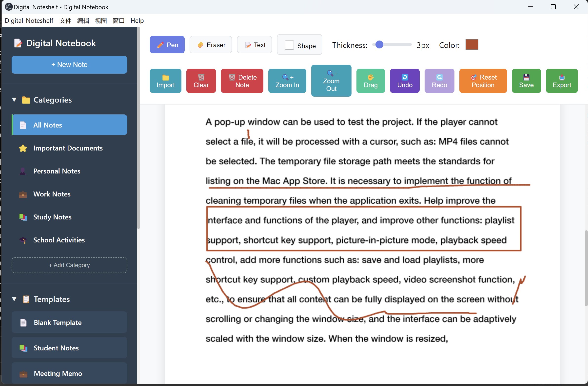Switch to the Eraser tool

211,45
